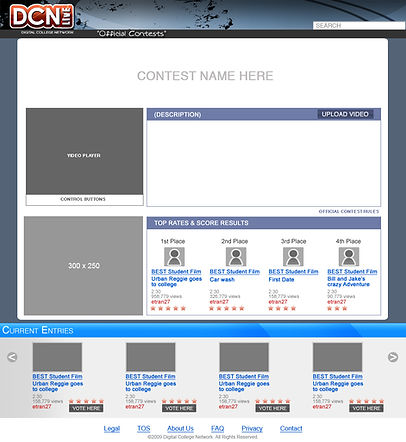Click the UPLOAD VIDEO button
This screenshot has height=442, width=406.
[345, 114]
